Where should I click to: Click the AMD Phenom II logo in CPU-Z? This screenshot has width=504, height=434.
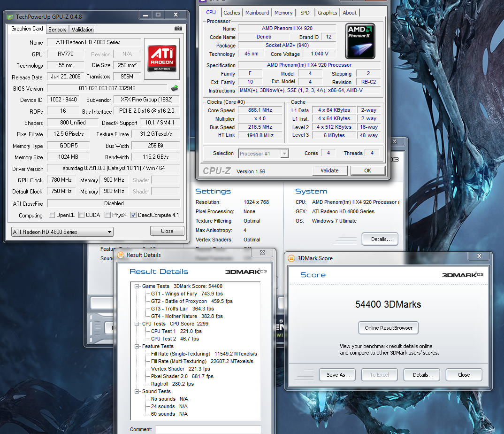pos(360,41)
